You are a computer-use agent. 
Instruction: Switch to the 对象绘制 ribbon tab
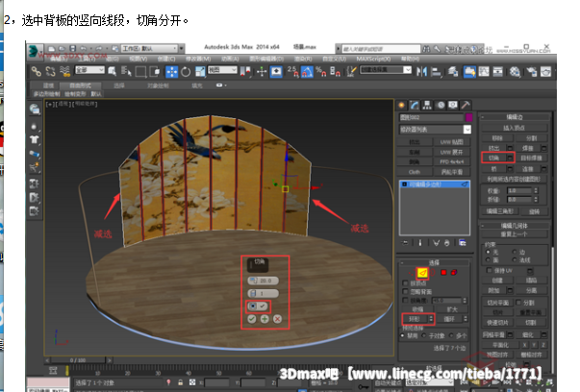tap(159, 86)
